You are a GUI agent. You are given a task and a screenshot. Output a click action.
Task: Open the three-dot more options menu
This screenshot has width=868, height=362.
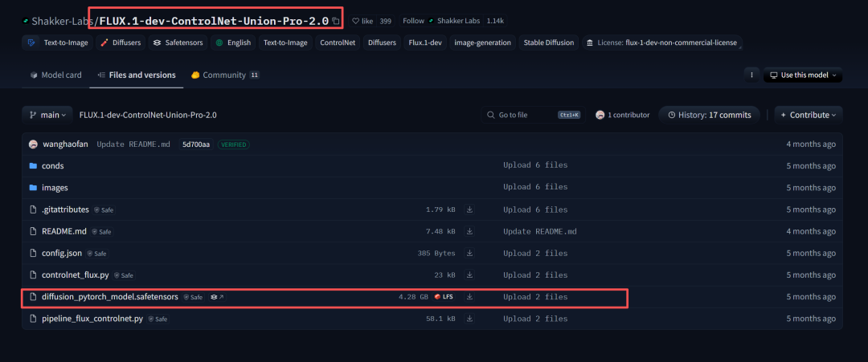click(x=751, y=75)
